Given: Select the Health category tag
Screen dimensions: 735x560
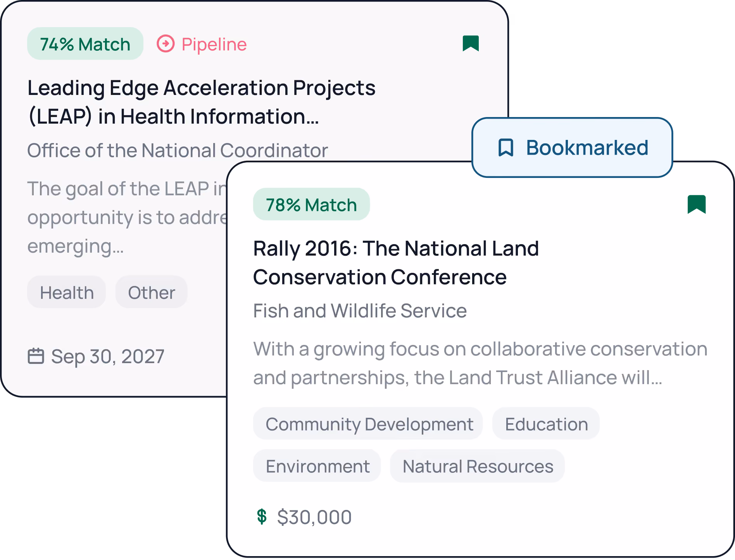Looking at the screenshot, I should click(x=67, y=292).
